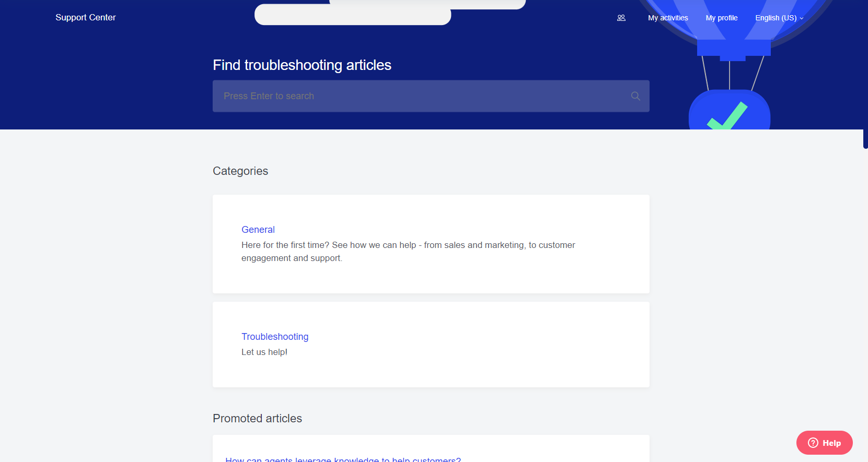Click the Find troubleshooting articles title
The height and width of the screenshot is (462, 868).
point(302,65)
